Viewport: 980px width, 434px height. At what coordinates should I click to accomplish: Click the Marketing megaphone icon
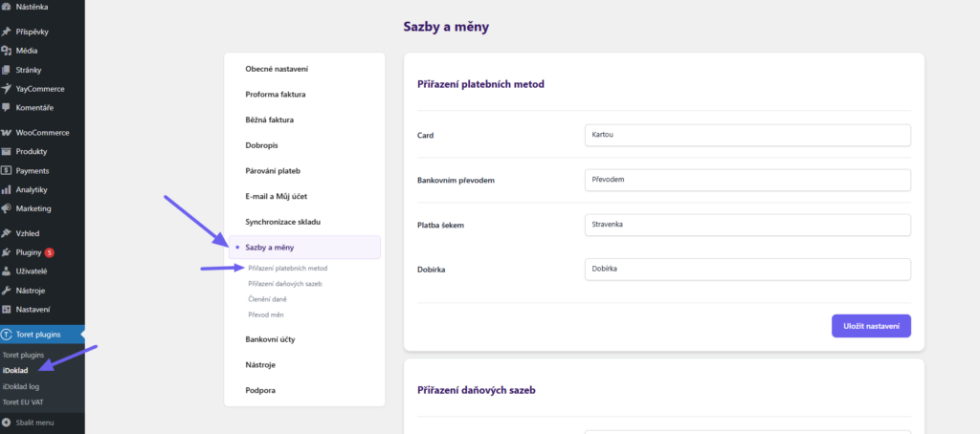click(7, 208)
